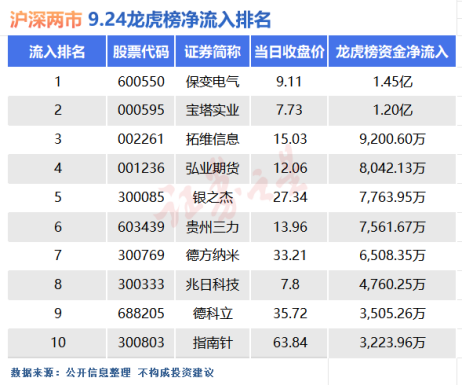Click closing price 7.73

point(289,110)
